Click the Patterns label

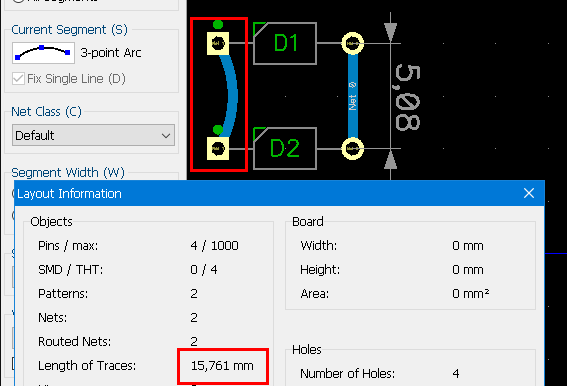tap(63, 293)
